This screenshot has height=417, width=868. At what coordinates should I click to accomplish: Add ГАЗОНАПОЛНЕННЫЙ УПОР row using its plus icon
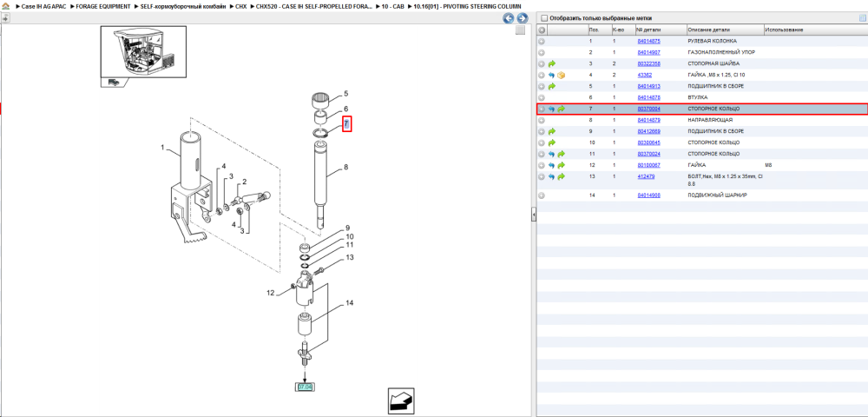tap(542, 53)
